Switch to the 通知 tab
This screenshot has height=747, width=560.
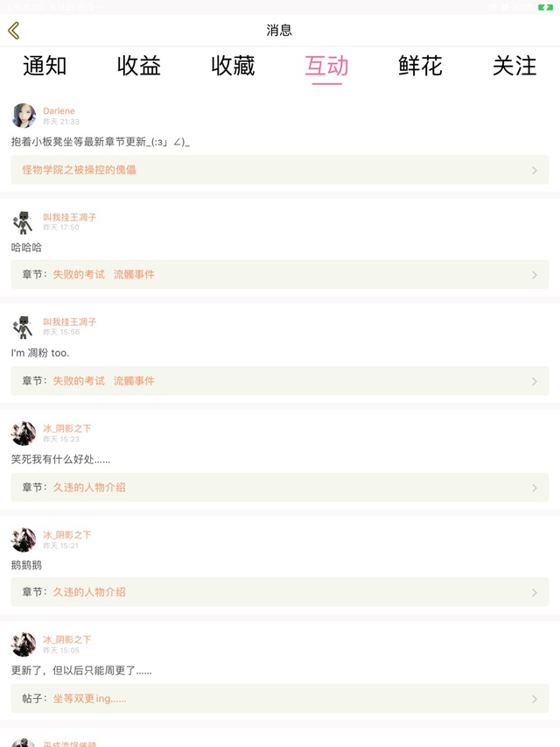click(45, 66)
